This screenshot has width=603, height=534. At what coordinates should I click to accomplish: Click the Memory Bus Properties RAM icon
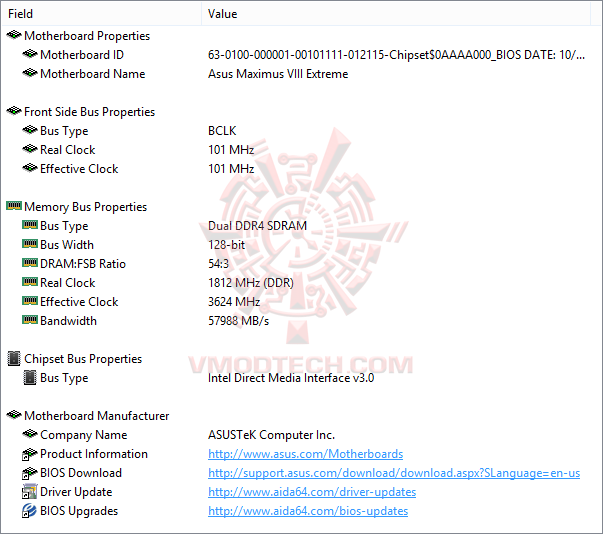pos(14,206)
